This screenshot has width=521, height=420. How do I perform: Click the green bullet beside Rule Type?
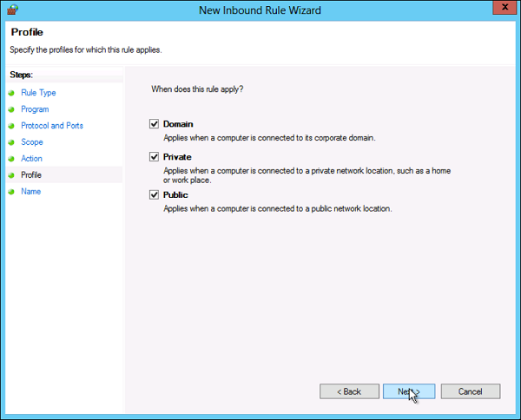tap(11, 93)
